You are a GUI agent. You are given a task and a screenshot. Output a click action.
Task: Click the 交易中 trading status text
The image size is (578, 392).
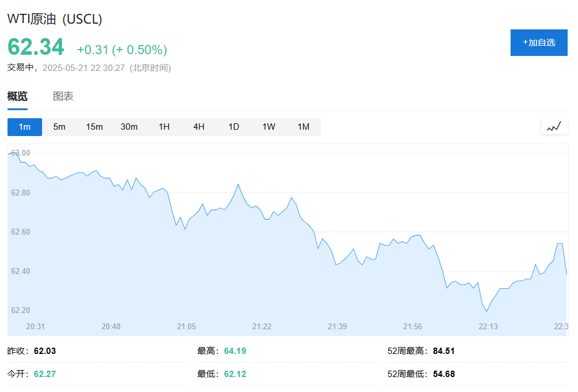coord(21,67)
